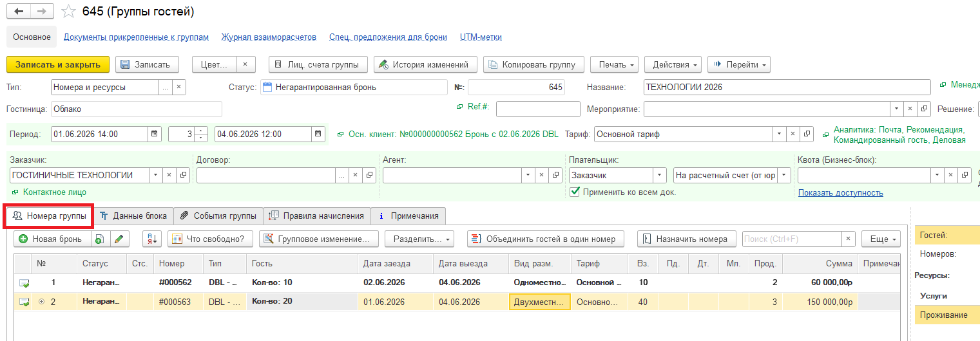
Task: Toggle the Применить ко всем док. checkbox
Action: (x=575, y=192)
